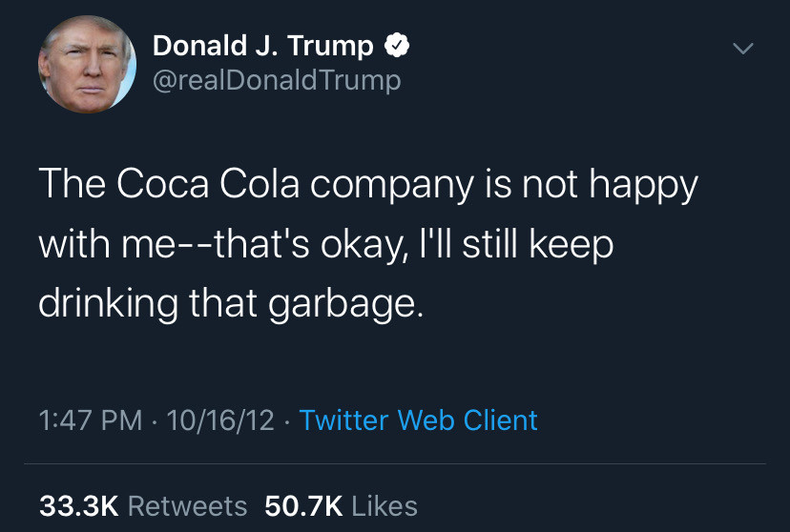This screenshot has width=790, height=532.
Task: Click the Likes label
Action: click(385, 505)
